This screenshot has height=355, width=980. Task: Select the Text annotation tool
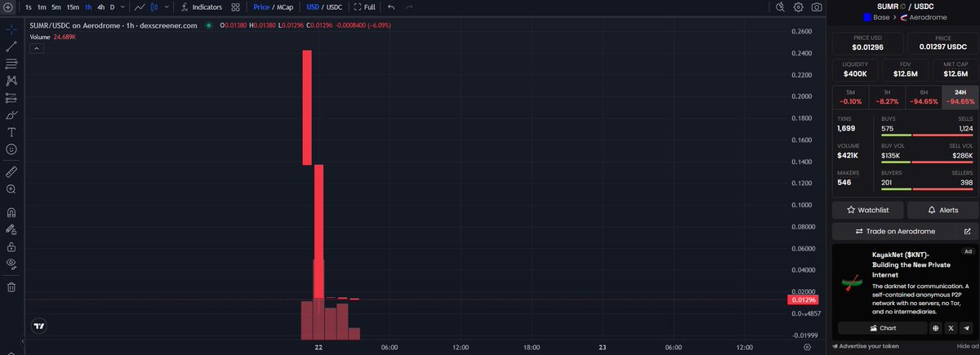(x=11, y=132)
